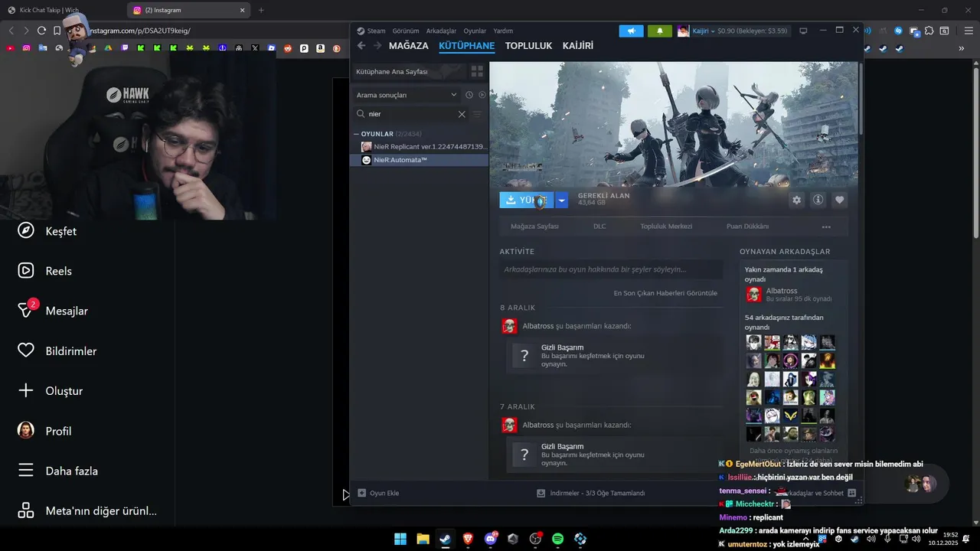980x551 pixels.
Task: Click Oluştur in Instagram sidebar
Action: coord(50,391)
